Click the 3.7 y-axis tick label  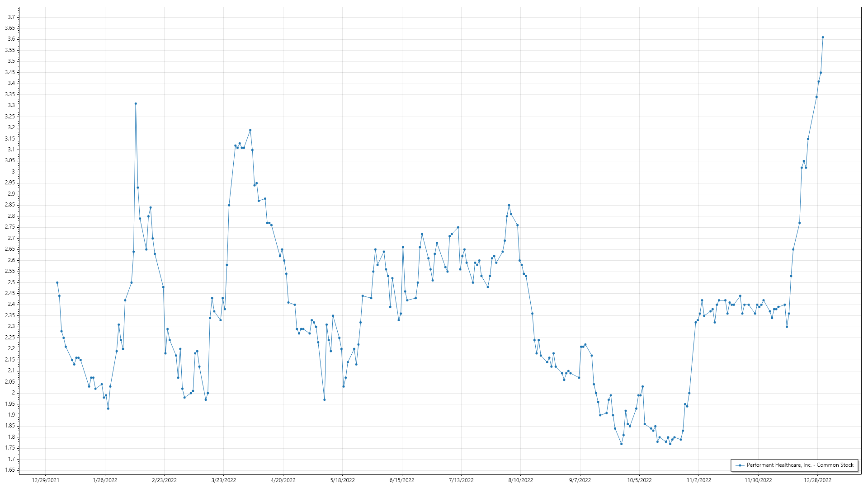click(12, 17)
